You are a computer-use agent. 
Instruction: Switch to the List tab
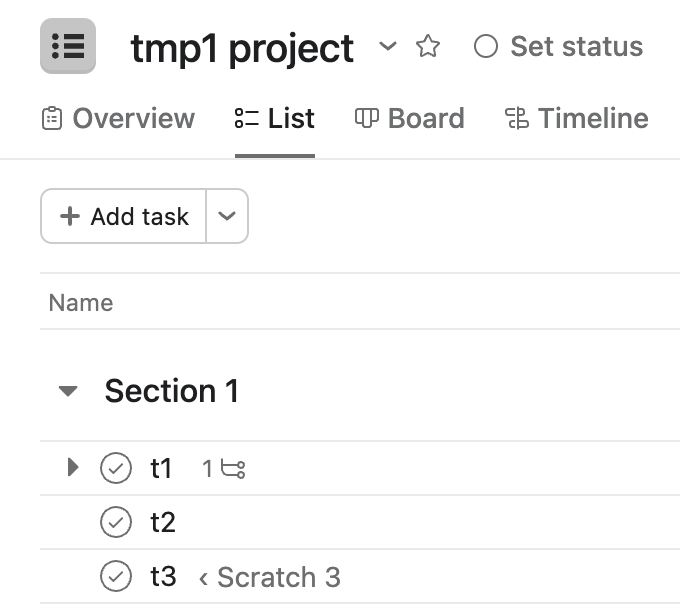[275, 119]
